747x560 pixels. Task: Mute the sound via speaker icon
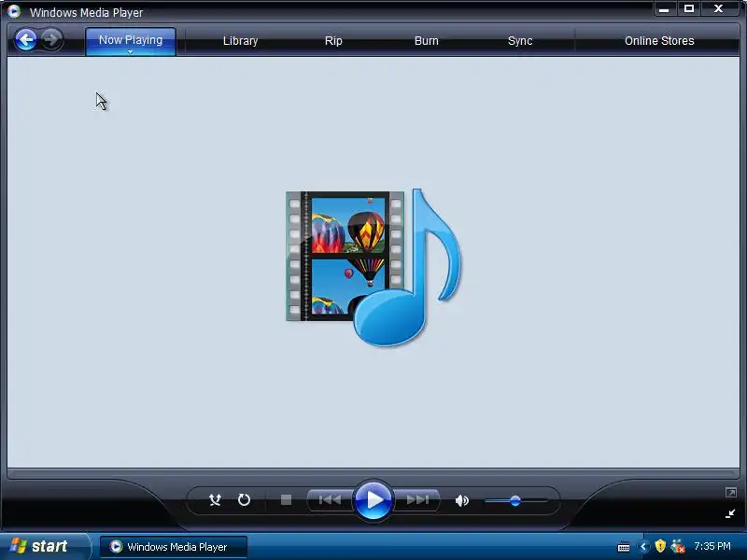[x=461, y=500]
